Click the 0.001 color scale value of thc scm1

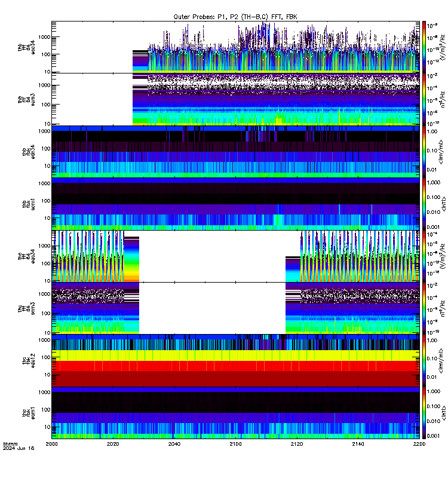pyautogui.click(x=434, y=436)
